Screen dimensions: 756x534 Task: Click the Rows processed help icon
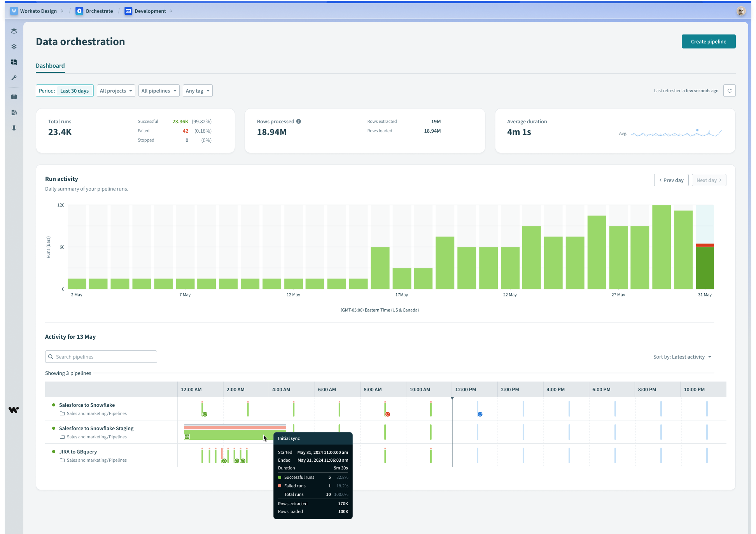tap(299, 121)
